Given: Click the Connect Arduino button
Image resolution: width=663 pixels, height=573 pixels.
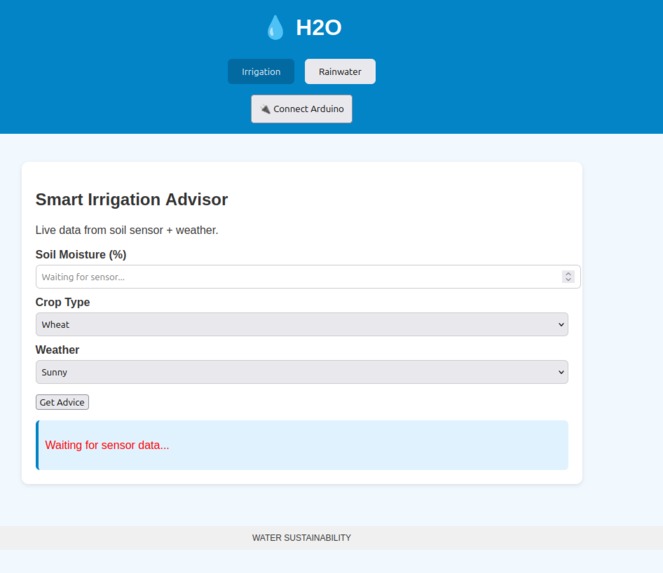Looking at the screenshot, I should 301,109.
